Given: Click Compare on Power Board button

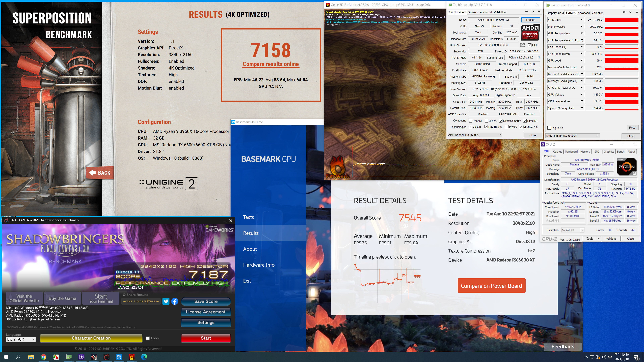Looking at the screenshot, I should pos(492,286).
